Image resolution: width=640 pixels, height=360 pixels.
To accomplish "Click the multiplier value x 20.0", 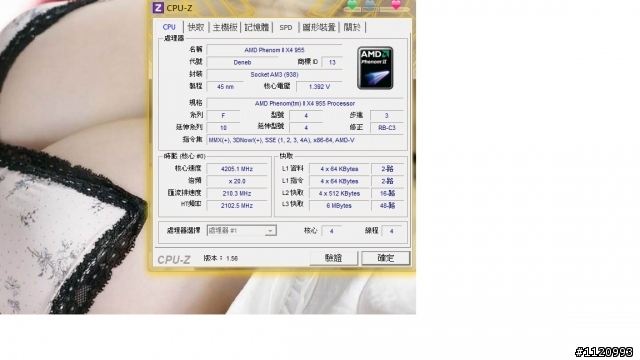I will (237, 181).
